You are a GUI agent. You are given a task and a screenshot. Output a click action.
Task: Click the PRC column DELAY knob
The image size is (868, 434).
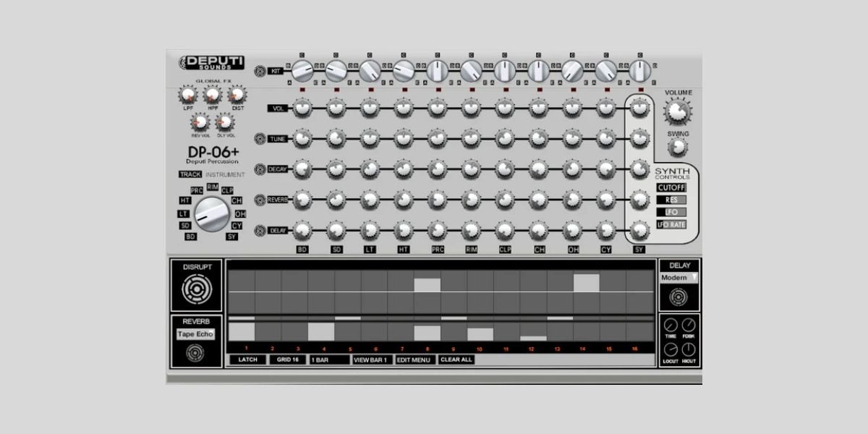[x=438, y=230]
